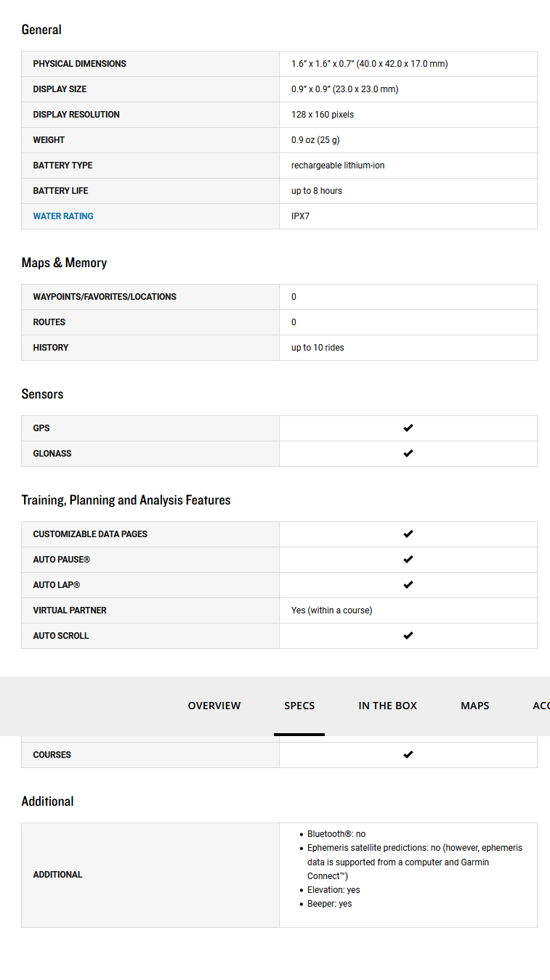Click the History value up to 10 rides
Viewport: 550px width, 980px height.
pyautogui.click(x=318, y=348)
